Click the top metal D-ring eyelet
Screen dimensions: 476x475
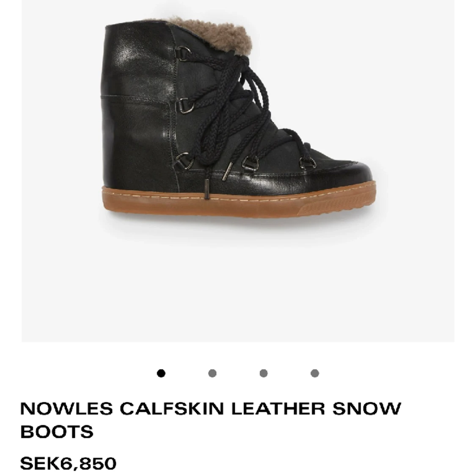click(x=184, y=51)
